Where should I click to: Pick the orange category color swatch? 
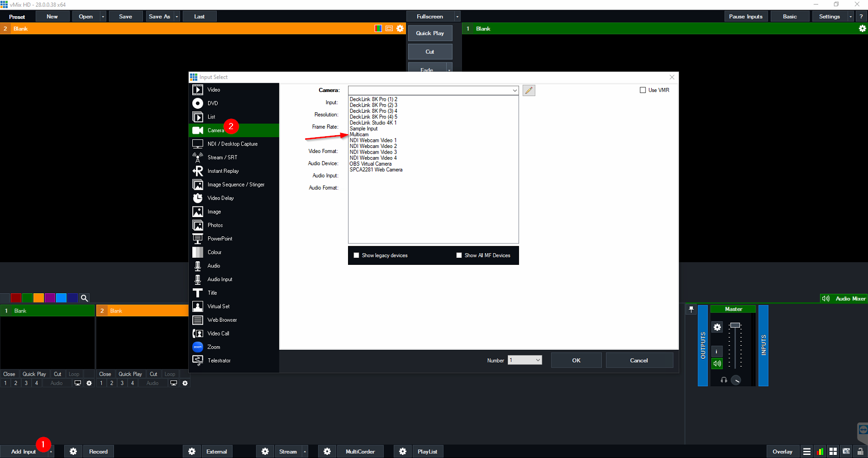38,298
